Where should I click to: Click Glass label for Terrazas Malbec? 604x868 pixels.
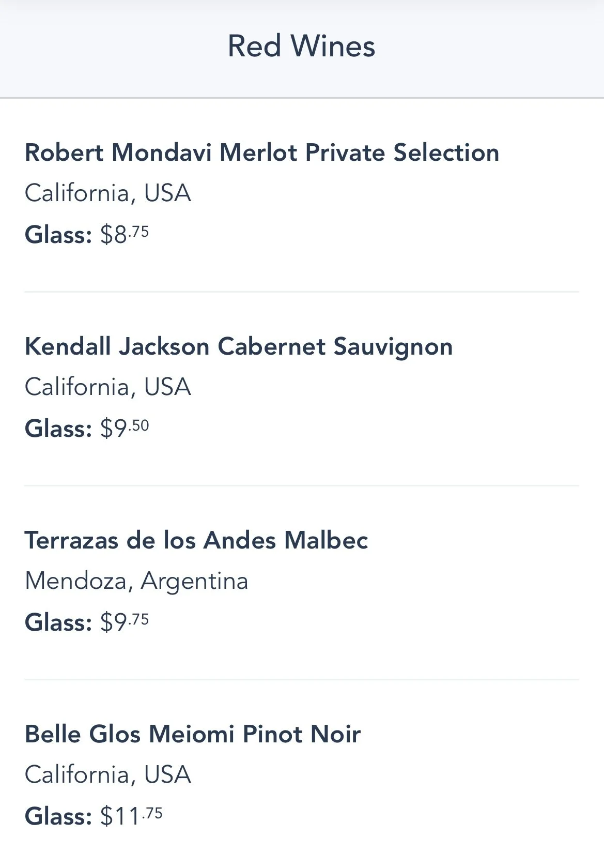click(58, 622)
